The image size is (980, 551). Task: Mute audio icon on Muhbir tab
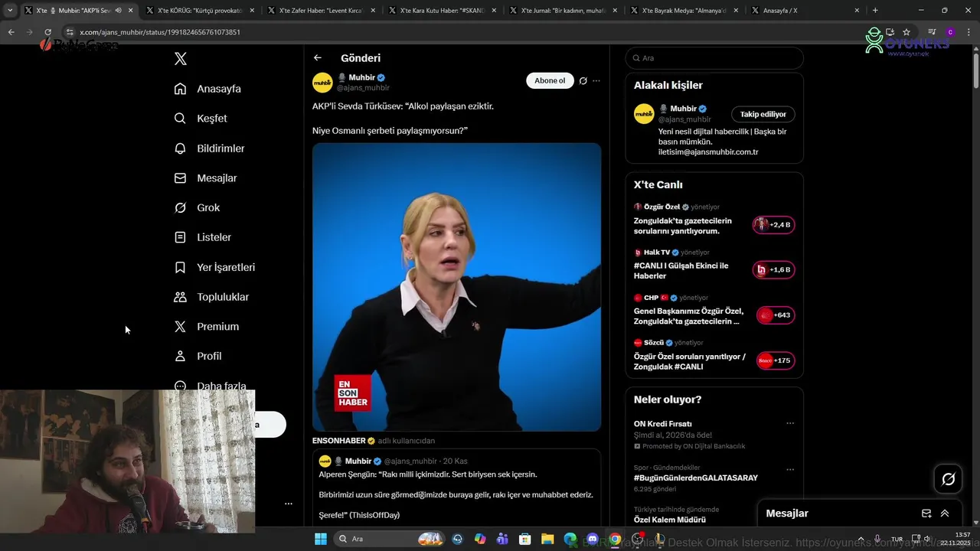(x=118, y=11)
